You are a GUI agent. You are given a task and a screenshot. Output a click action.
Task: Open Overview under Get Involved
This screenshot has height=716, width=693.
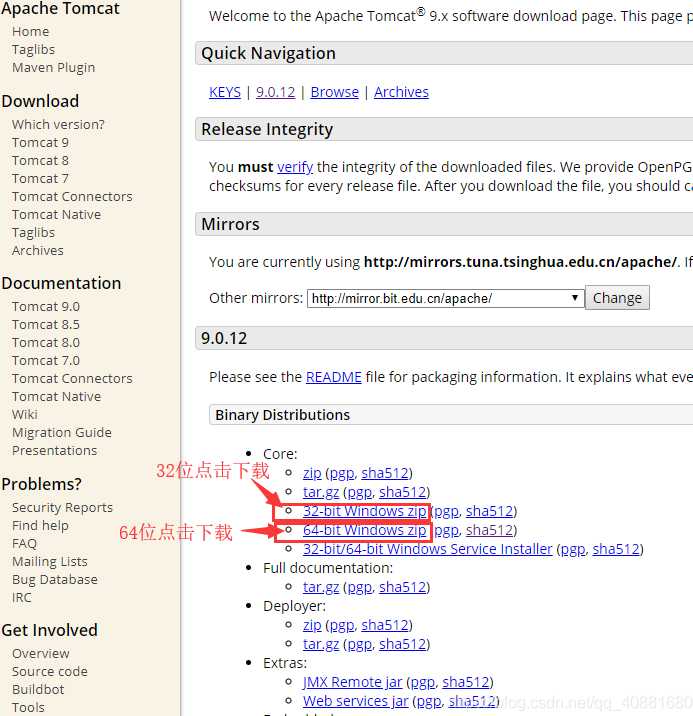(x=41, y=653)
